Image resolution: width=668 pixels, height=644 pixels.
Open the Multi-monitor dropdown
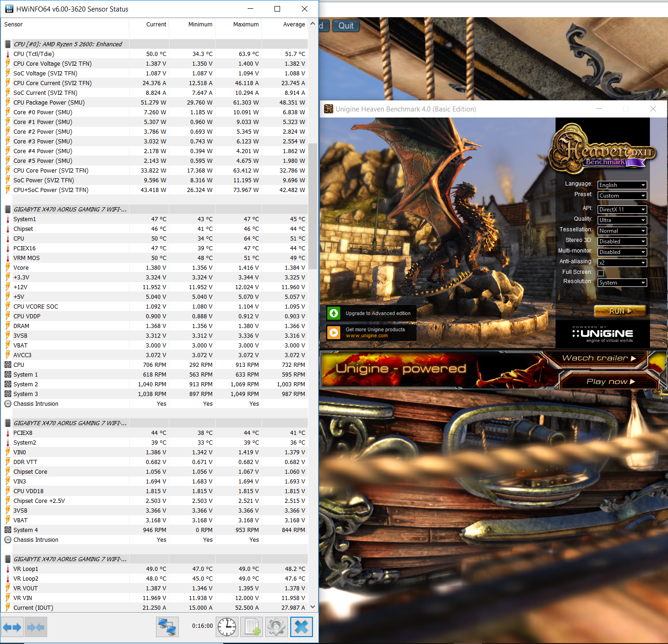[622, 252]
